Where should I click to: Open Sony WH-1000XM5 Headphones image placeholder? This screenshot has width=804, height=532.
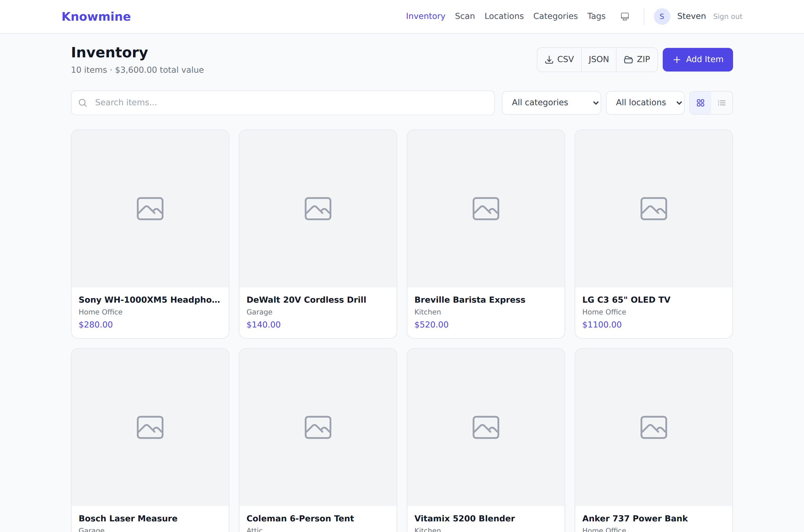(x=150, y=209)
